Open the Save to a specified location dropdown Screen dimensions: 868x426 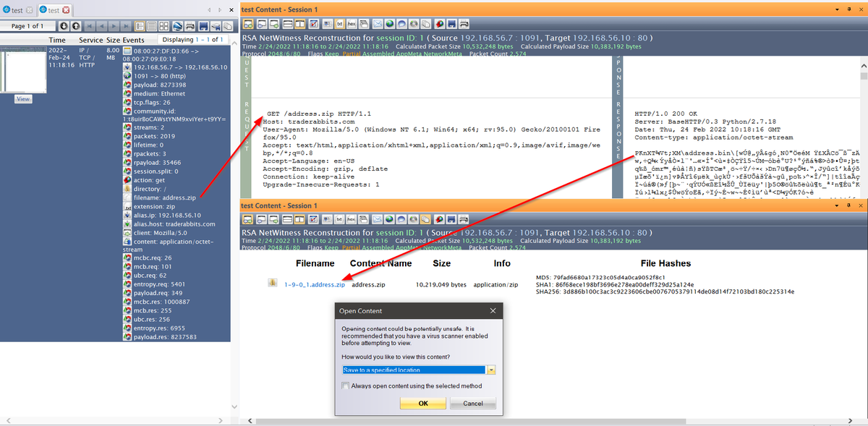point(490,370)
